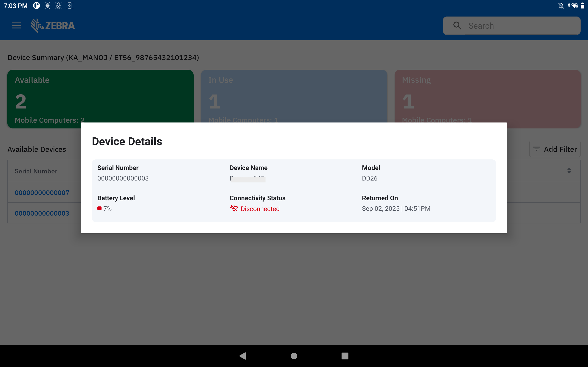Screen dimensions: 588x367
Task: Click the filter lines icon
Action: (x=536, y=149)
